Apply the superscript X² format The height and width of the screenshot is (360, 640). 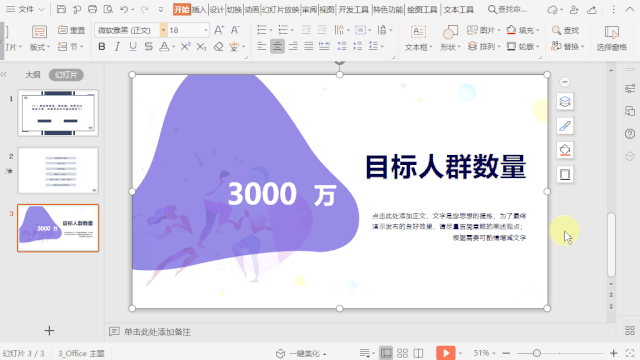pos(185,47)
